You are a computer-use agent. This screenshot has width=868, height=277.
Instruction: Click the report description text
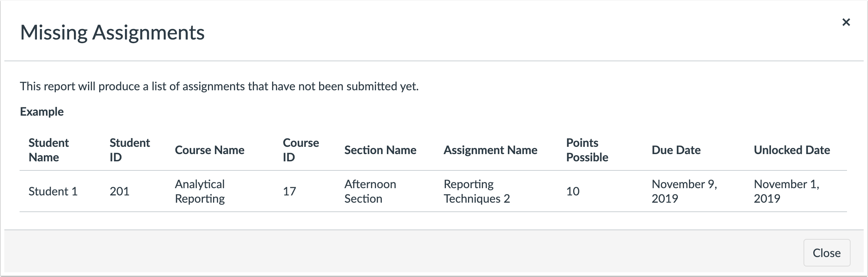[x=220, y=86]
